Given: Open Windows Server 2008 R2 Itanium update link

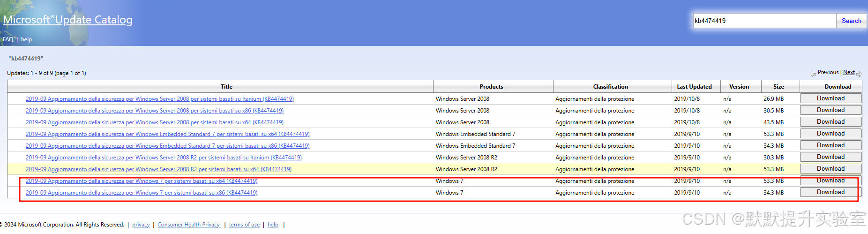Looking at the screenshot, I should (x=164, y=158).
